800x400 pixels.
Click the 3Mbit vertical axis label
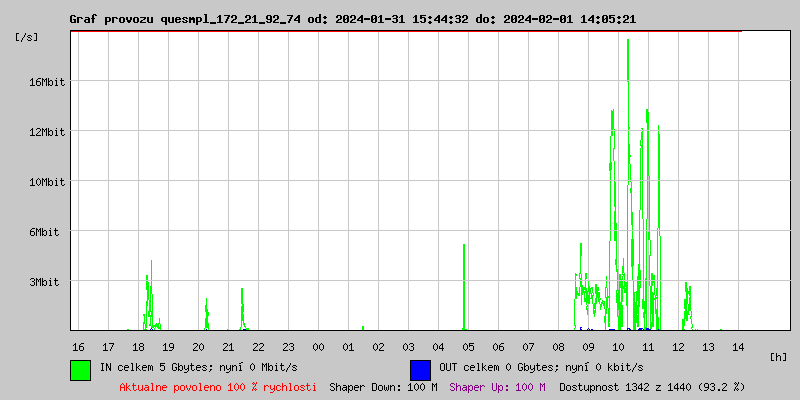pos(46,282)
